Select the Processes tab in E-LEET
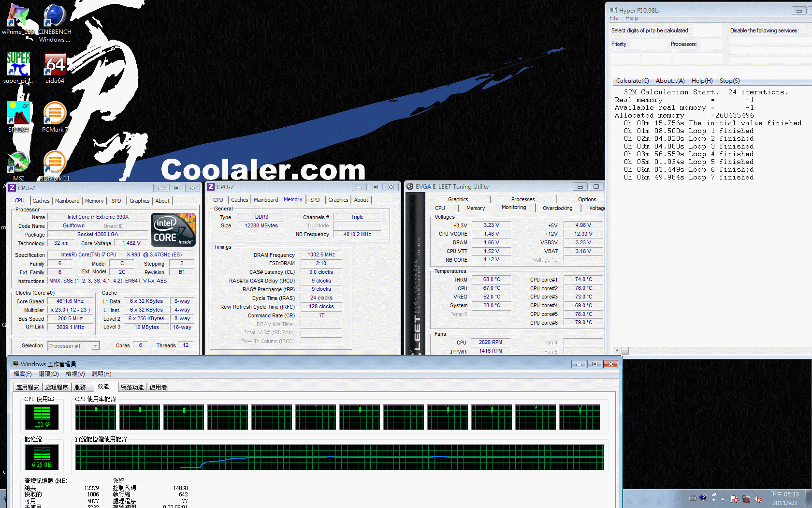 pyautogui.click(x=523, y=199)
